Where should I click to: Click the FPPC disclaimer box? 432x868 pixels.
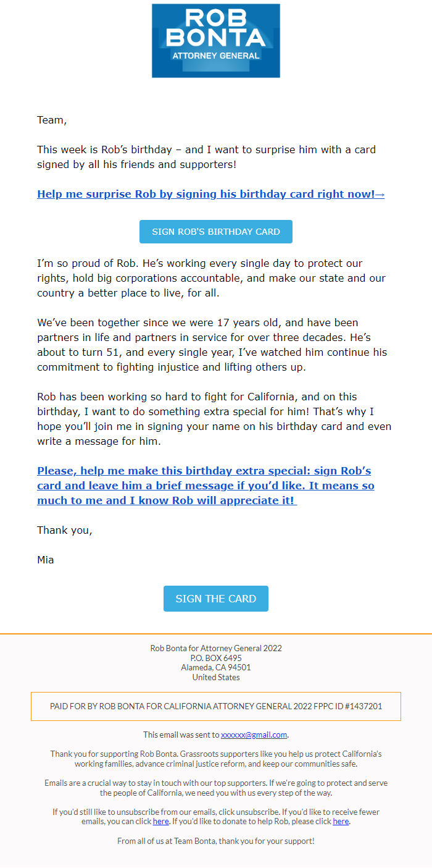click(x=215, y=706)
